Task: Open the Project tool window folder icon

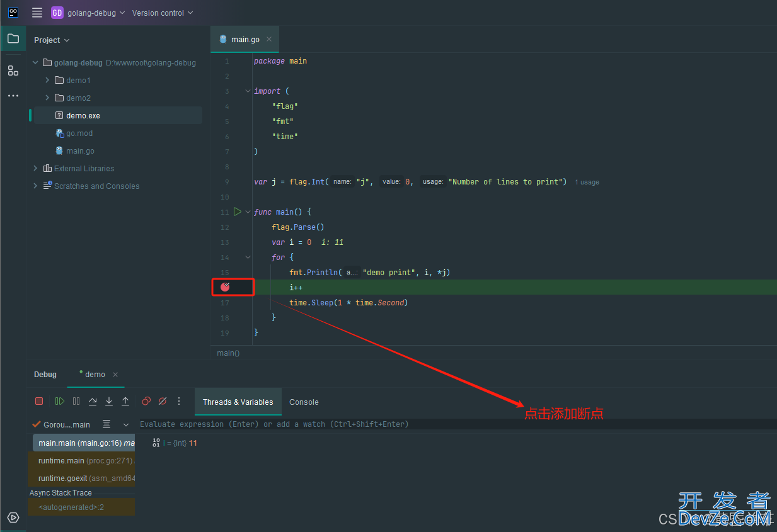Action: 13,38
